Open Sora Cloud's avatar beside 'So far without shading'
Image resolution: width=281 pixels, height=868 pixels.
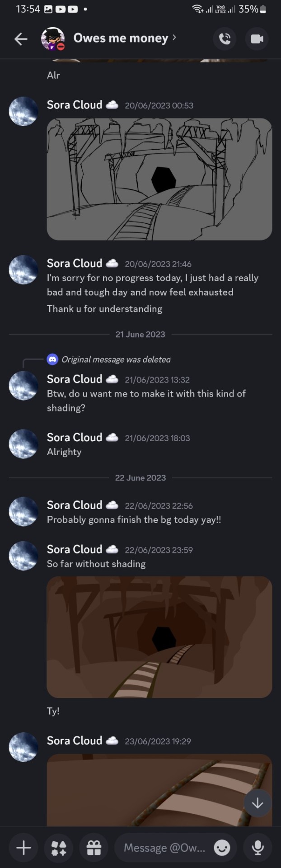(x=23, y=556)
